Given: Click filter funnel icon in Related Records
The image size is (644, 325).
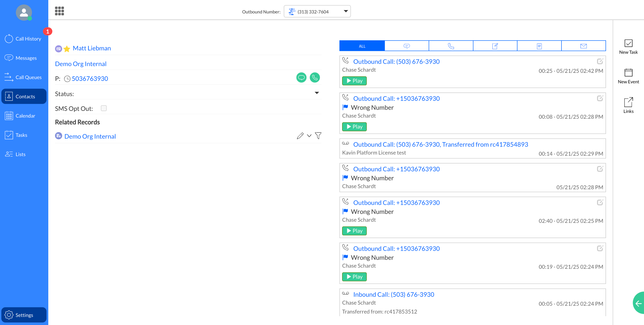Looking at the screenshot, I should tap(318, 136).
